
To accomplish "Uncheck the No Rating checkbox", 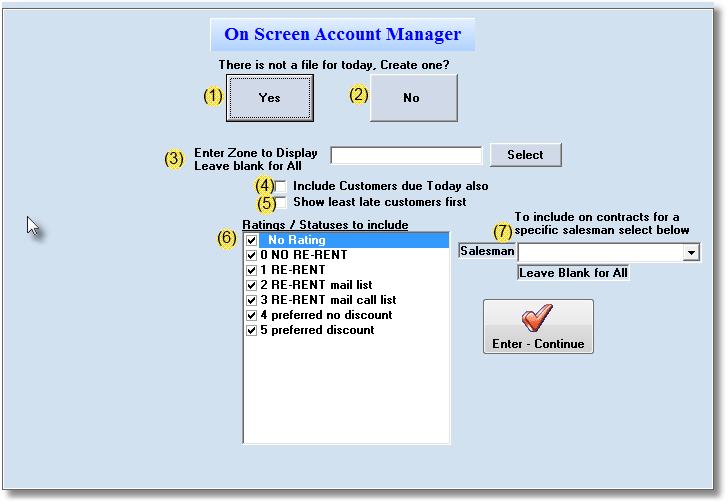I will 252,240.
